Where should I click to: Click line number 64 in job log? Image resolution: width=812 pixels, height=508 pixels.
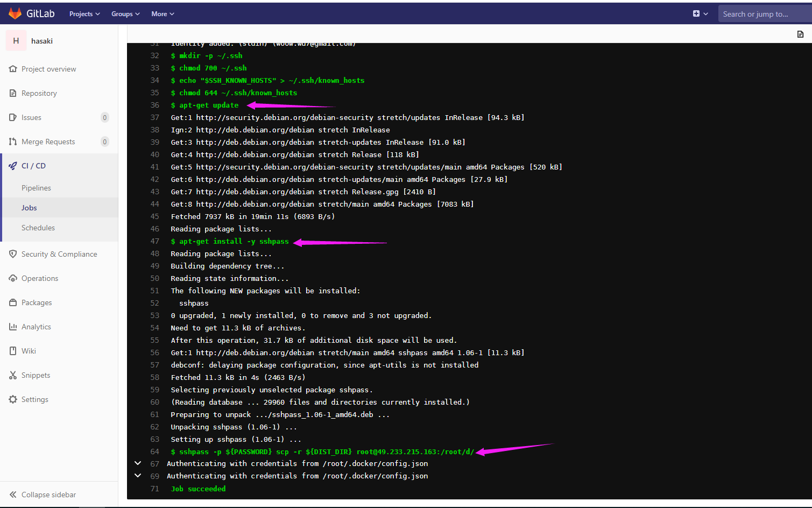pyautogui.click(x=155, y=451)
